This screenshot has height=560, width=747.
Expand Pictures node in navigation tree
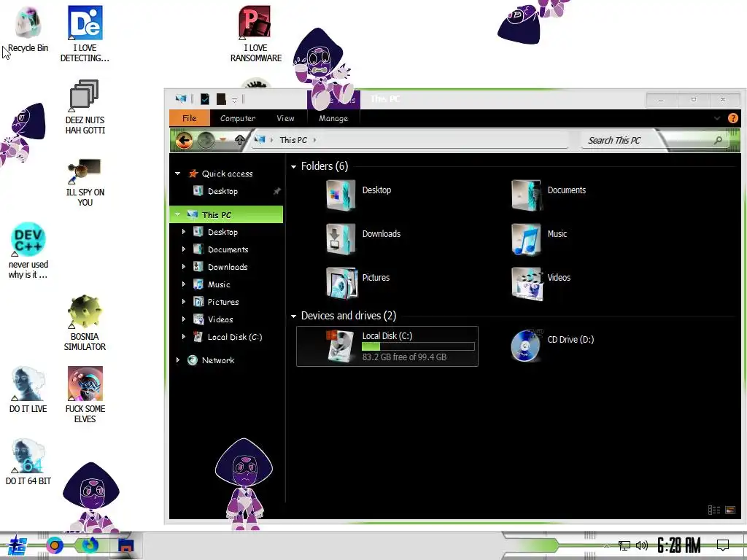tap(184, 302)
